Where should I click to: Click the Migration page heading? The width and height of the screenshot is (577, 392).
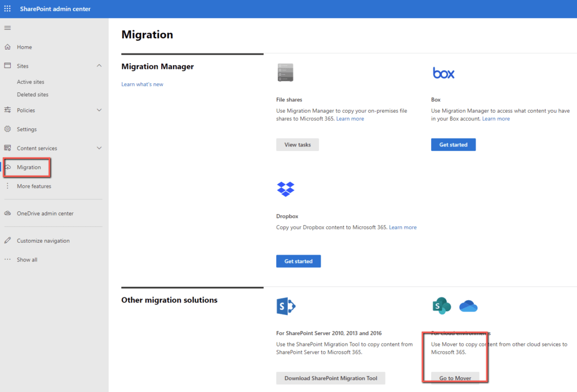tap(147, 34)
